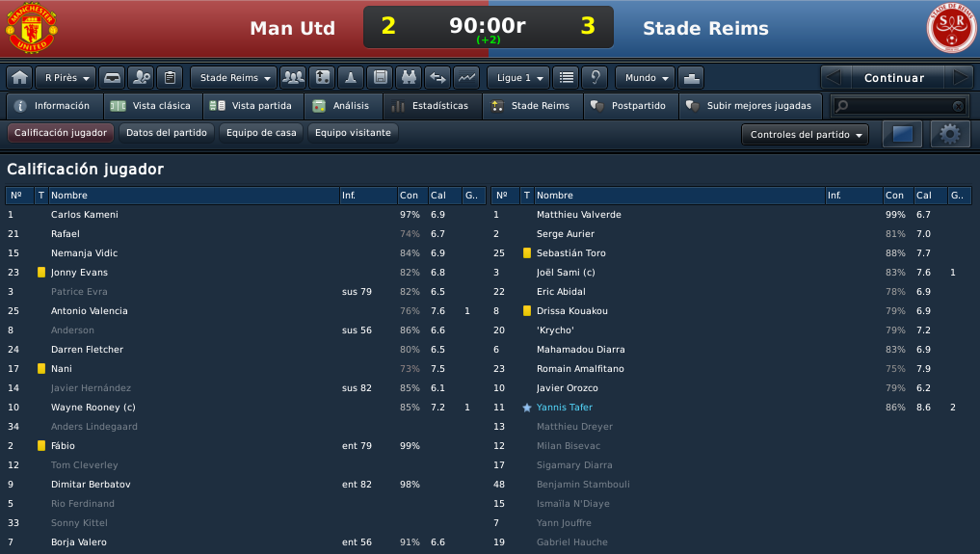
Task: Open Yannis Tafer player link
Action: [565, 408]
